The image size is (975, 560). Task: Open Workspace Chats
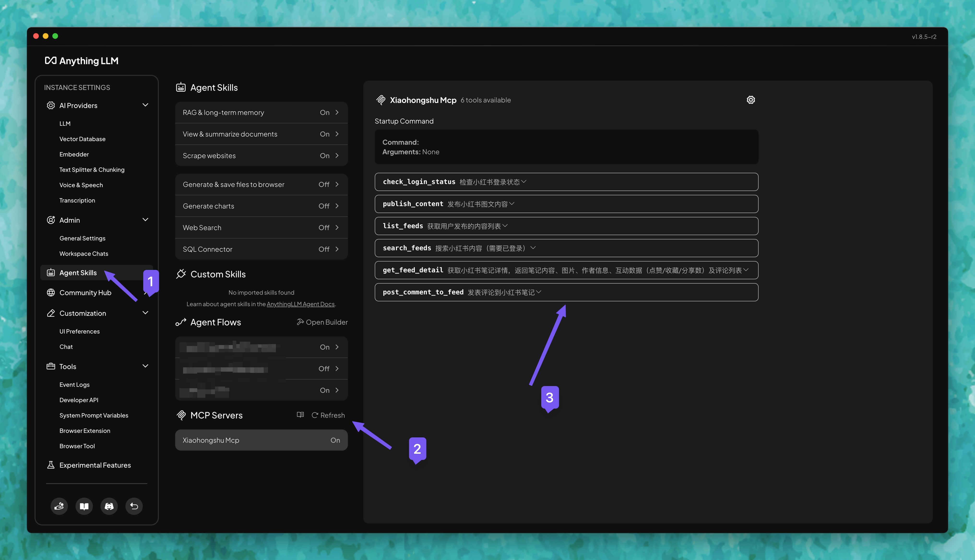tap(84, 253)
